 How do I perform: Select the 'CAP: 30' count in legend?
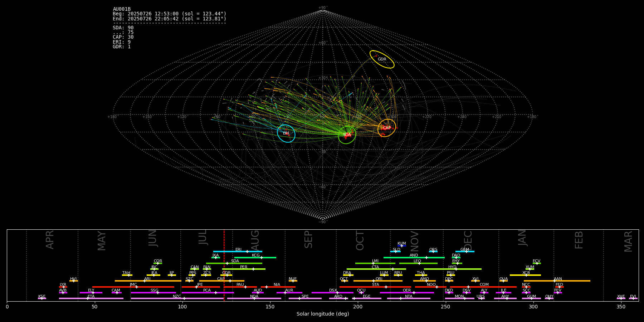(123, 37)
